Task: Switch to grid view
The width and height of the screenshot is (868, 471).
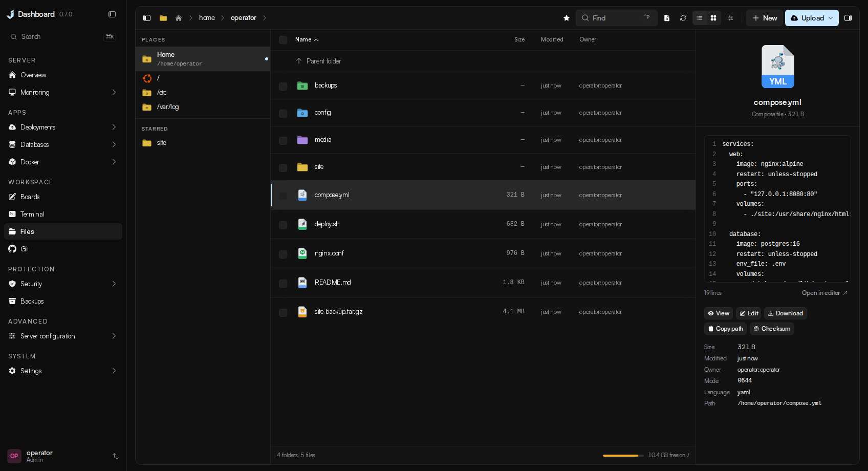Action: 713,18
